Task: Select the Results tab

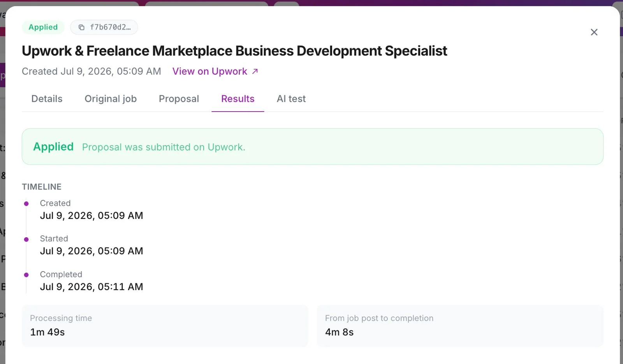Action: pyautogui.click(x=238, y=99)
